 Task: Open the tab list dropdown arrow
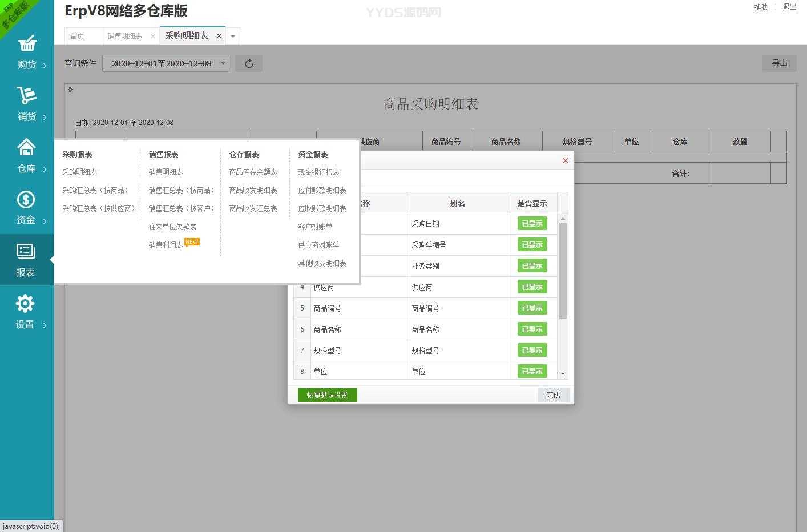[x=233, y=36]
